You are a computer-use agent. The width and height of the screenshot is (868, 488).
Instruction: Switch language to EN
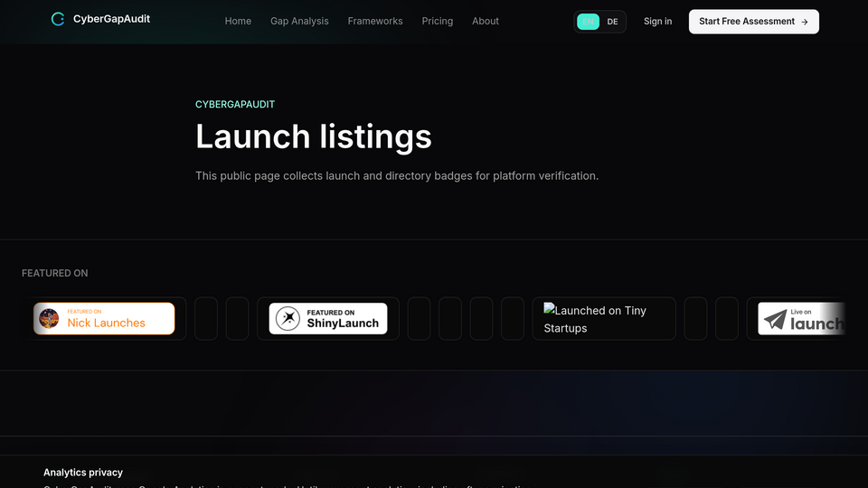(x=588, y=22)
